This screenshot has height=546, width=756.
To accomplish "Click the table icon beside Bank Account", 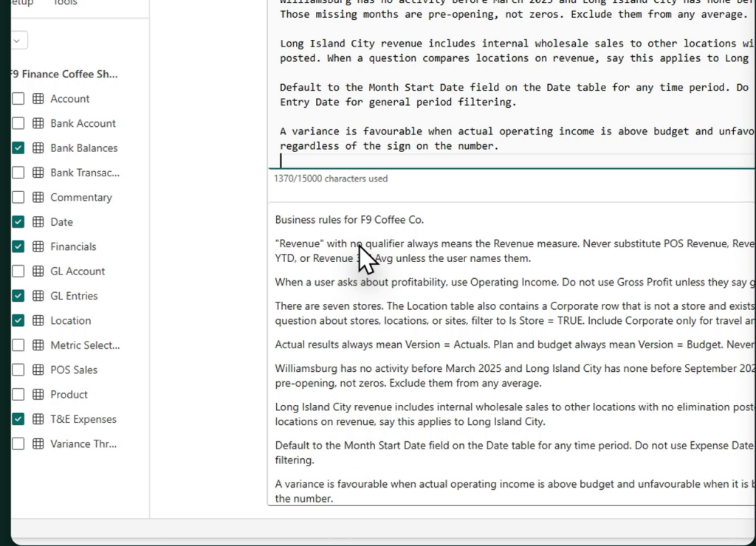I will point(38,123).
